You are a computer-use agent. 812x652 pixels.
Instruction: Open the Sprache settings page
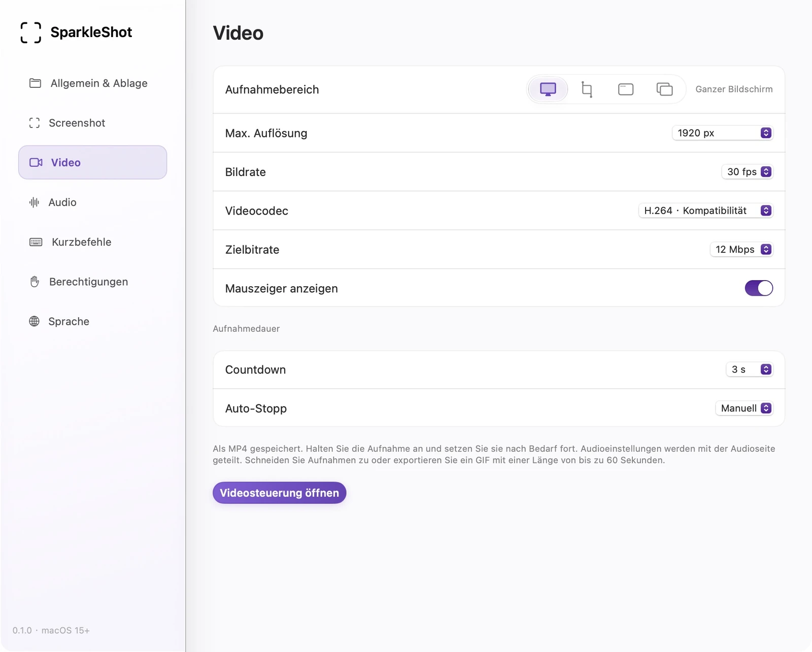[x=92, y=321]
